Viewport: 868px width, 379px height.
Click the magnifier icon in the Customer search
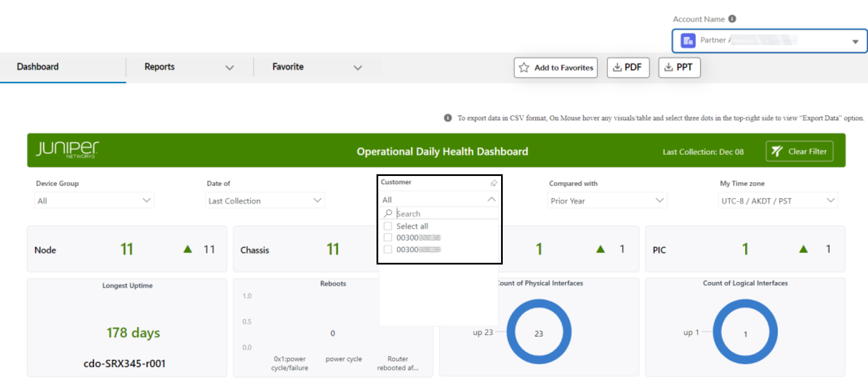388,213
